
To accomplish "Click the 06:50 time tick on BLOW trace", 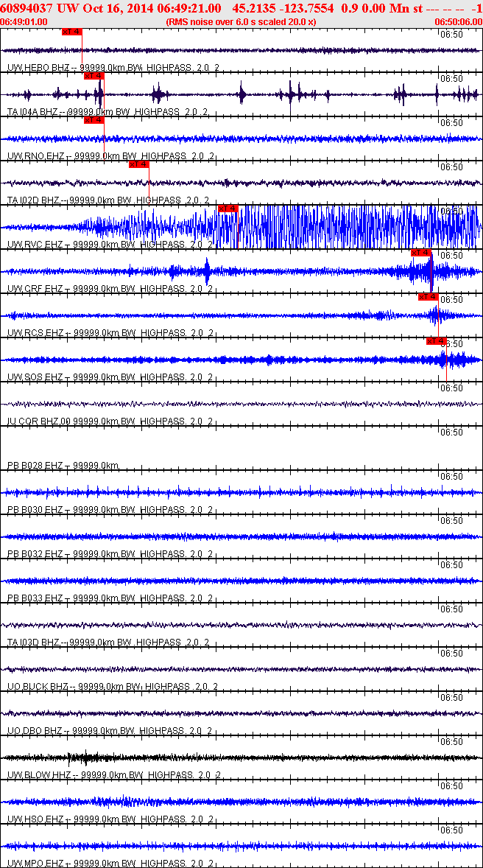I will (452, 742).
